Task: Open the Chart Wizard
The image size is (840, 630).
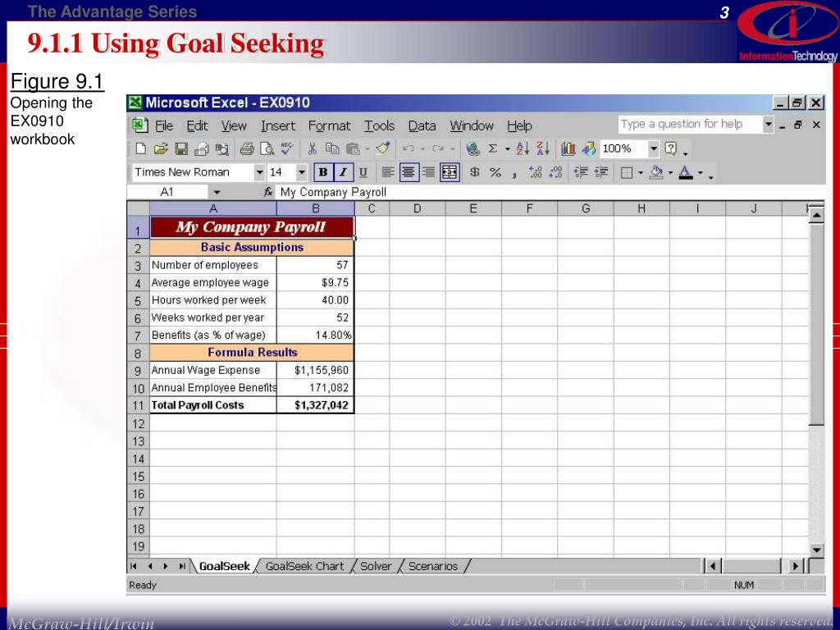Action: coord(568,149)
